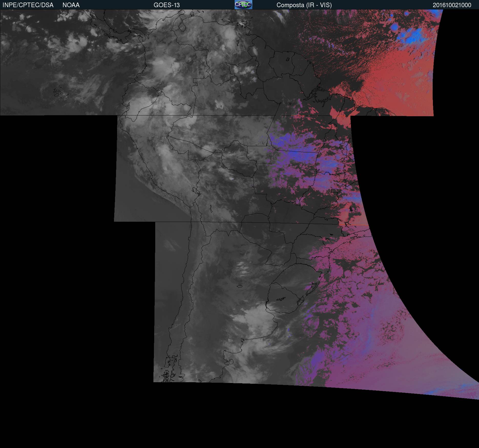Click the 201610021000 timestamp
Viewport: 479px width, 448px height.
tap(452, 5)
